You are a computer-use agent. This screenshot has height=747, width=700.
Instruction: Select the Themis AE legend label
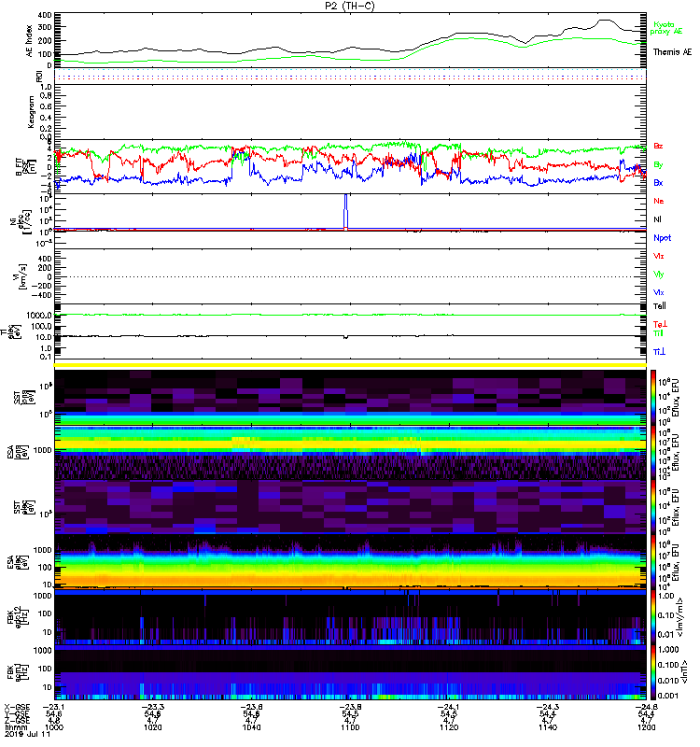click(672, 52)
